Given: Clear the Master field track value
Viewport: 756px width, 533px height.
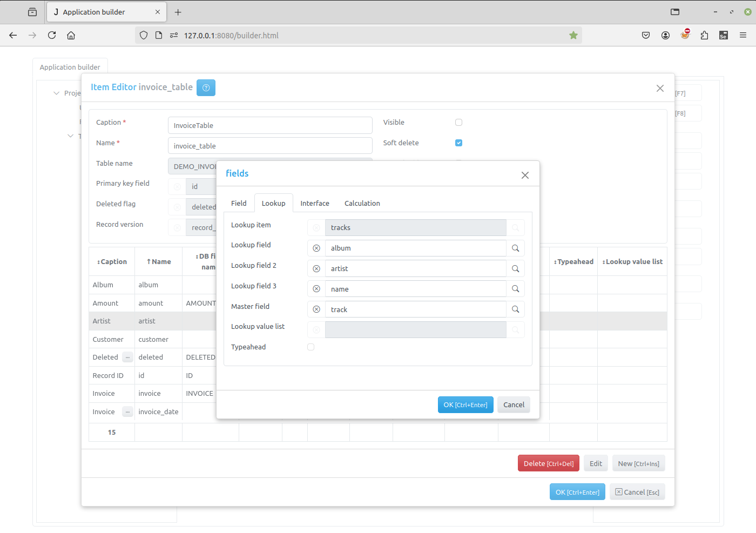Looking at the screenshot, I should [x=316, y=310].
